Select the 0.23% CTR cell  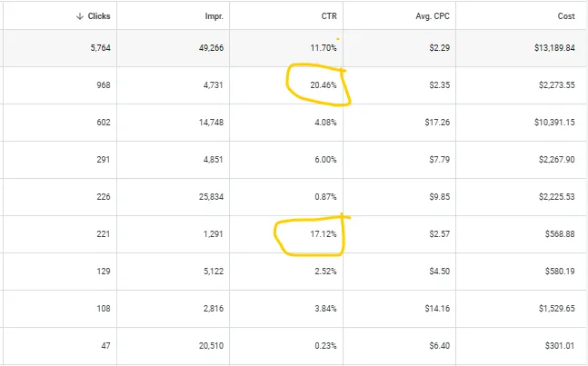click(x=324, y=346)
